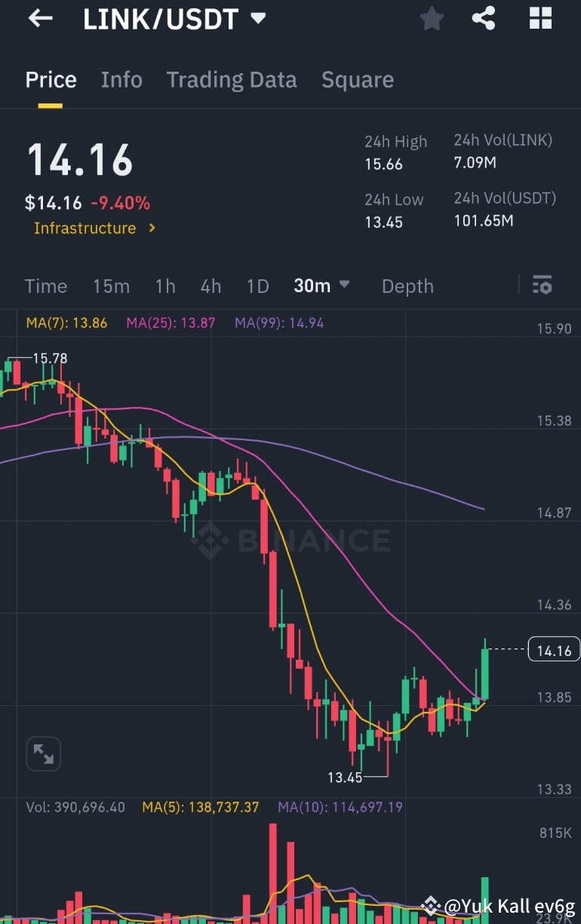Select the 1D timeframe option
The height and width of the screenshot is (924, 581).
pos(257,285)
